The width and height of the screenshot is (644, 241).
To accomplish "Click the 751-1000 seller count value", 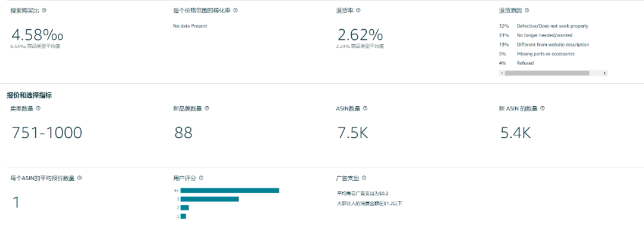I will tap(47, 133).
